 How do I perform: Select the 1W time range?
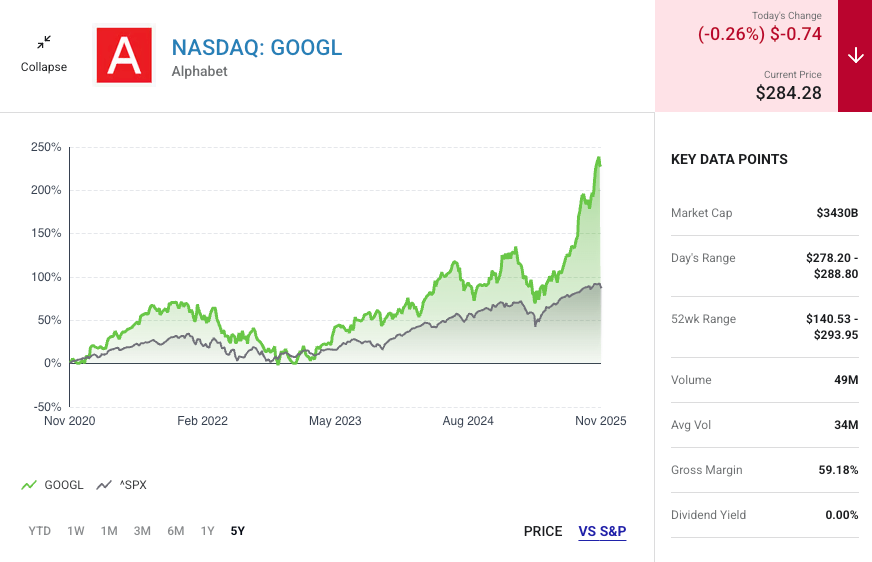coord(76,531)
